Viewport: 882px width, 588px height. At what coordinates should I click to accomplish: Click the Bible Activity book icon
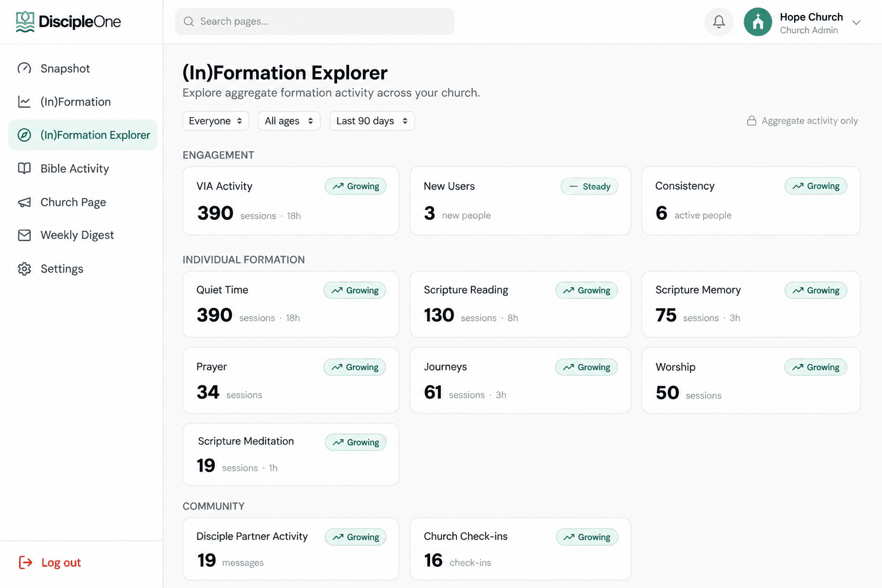[24, 168]
